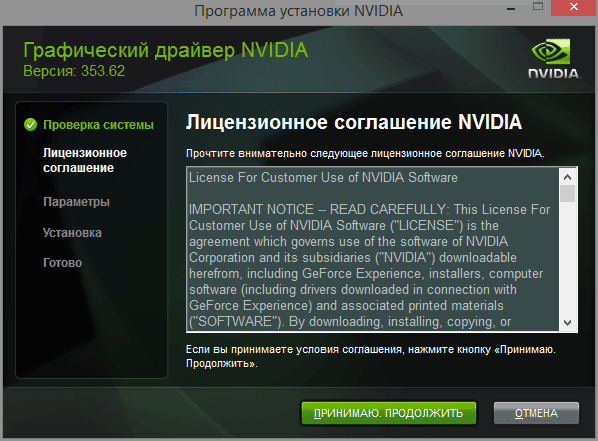The image size is (598, 441).
Task: Click the license text scroll up arrow
Action: pyautogui.click(x=567, y=177)
